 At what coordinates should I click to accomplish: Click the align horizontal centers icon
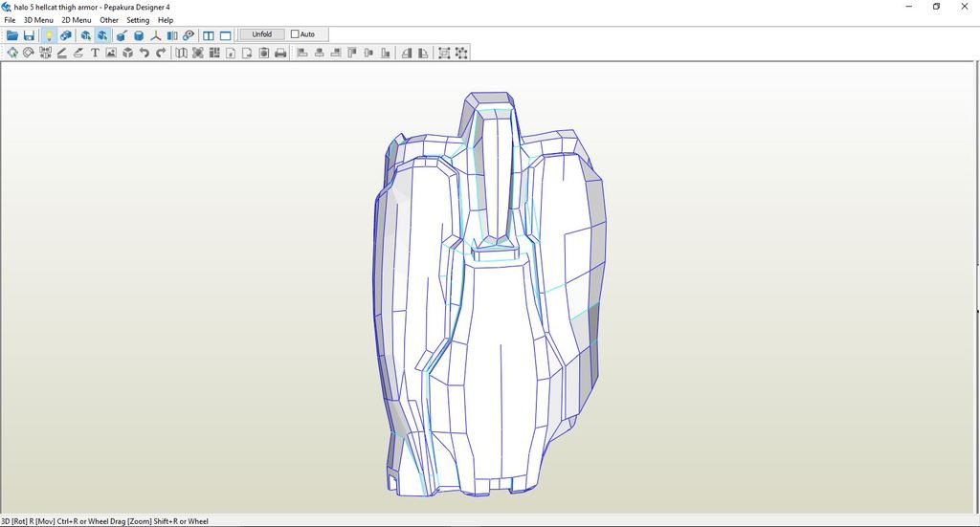[320, 53]
